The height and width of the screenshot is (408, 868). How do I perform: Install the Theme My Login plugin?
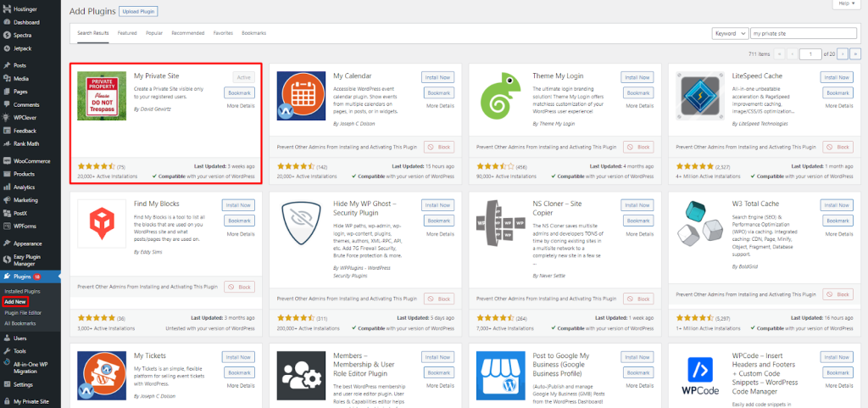[637, 77]
